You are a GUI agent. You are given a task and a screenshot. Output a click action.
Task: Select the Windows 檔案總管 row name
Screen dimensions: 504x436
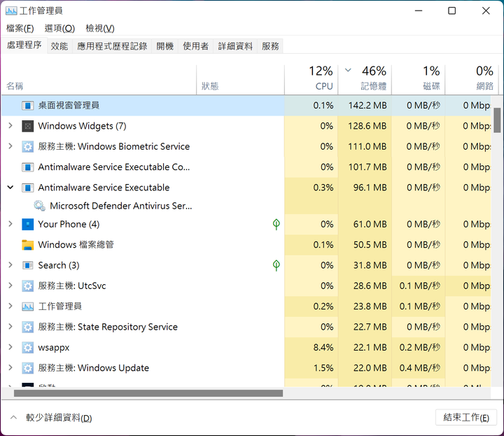[76, 245]
